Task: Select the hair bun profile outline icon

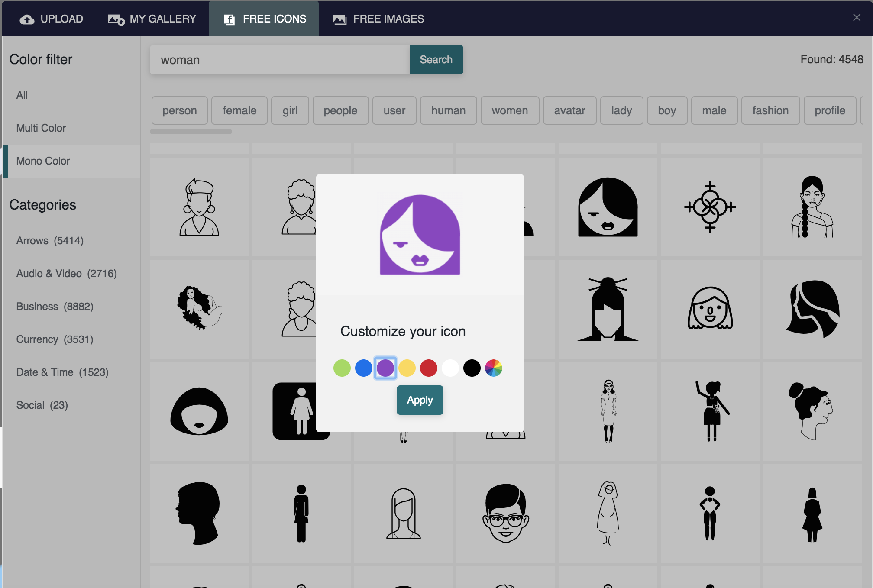Action: pos(812,411)
